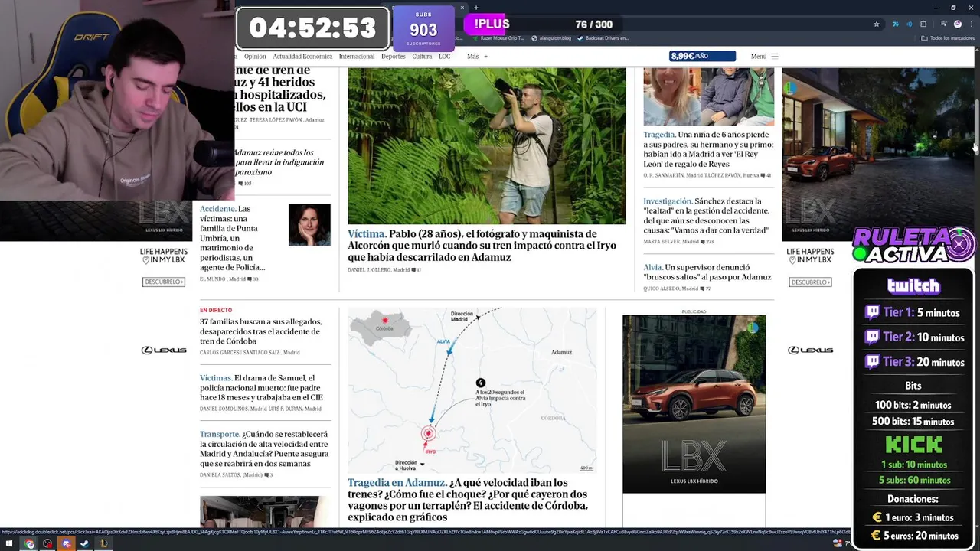Click the family photo thumbnail at top right
980x551 pixels.
(708, 96)
